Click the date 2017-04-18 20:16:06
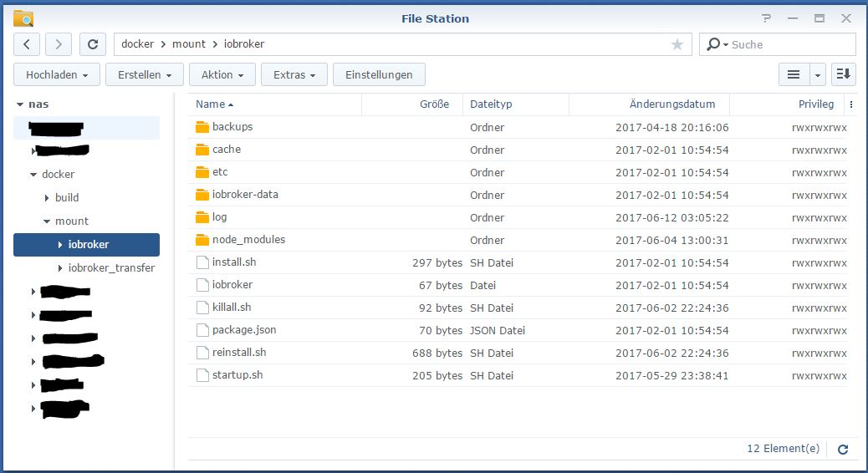Image resolution: width=868 pixels, height=473 pixels. (x=672, y=127)
